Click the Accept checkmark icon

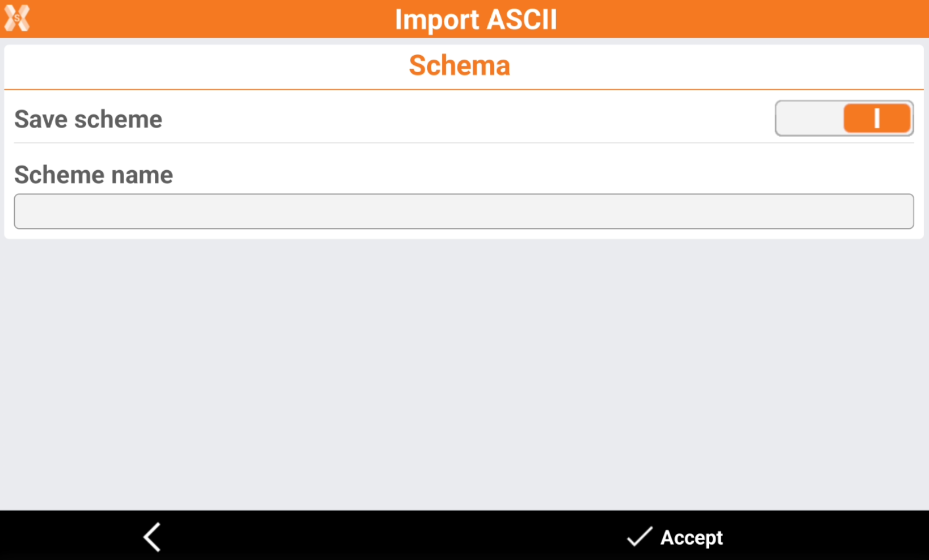tap(639, 537)
